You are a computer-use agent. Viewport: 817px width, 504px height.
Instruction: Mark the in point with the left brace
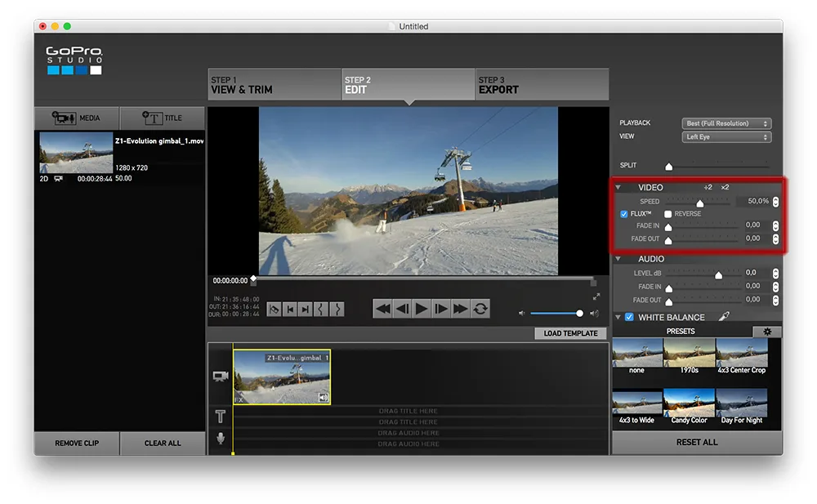321,309
